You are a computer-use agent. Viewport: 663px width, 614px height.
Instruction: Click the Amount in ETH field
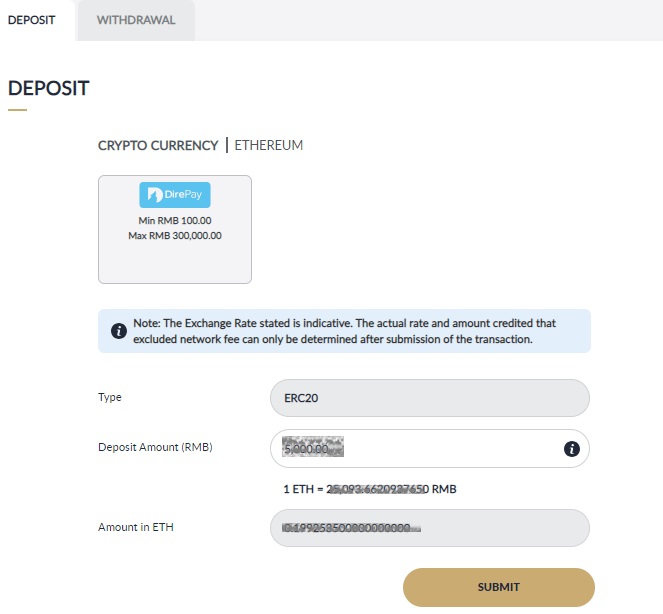(x=430, y=528)
